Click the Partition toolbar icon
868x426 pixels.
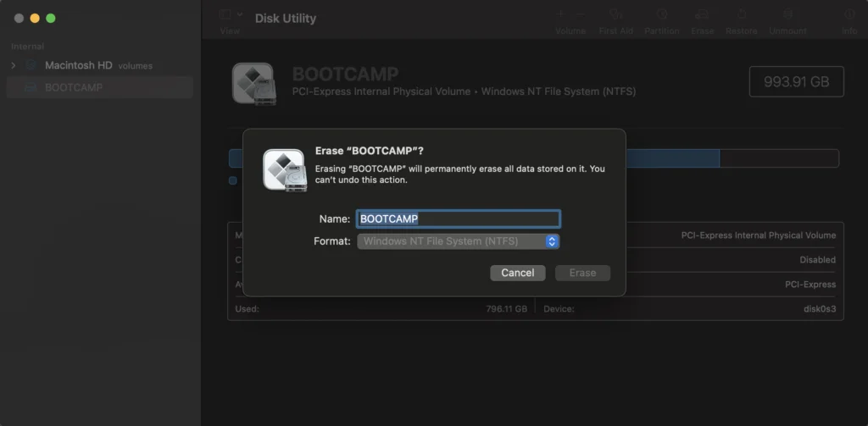coord(661,14)
